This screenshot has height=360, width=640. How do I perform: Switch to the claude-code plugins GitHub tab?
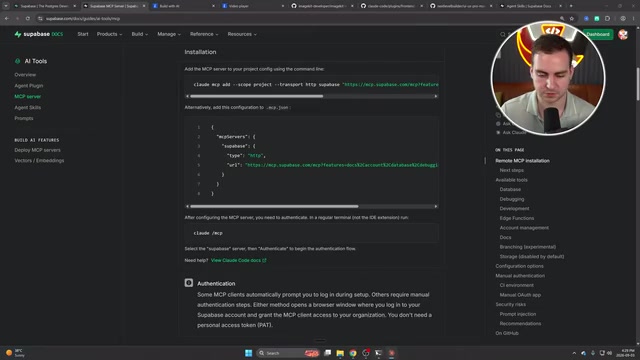pyautogui.click(x=391, y=6)
